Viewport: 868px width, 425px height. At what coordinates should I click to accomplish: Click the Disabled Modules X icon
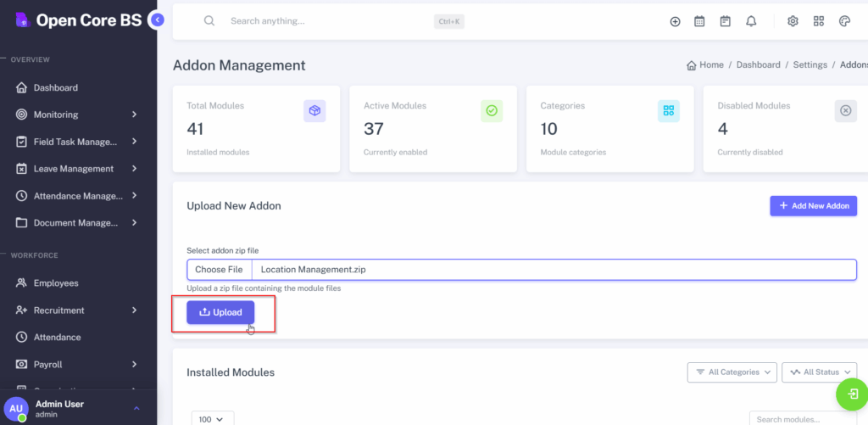[x=845, y=110]
